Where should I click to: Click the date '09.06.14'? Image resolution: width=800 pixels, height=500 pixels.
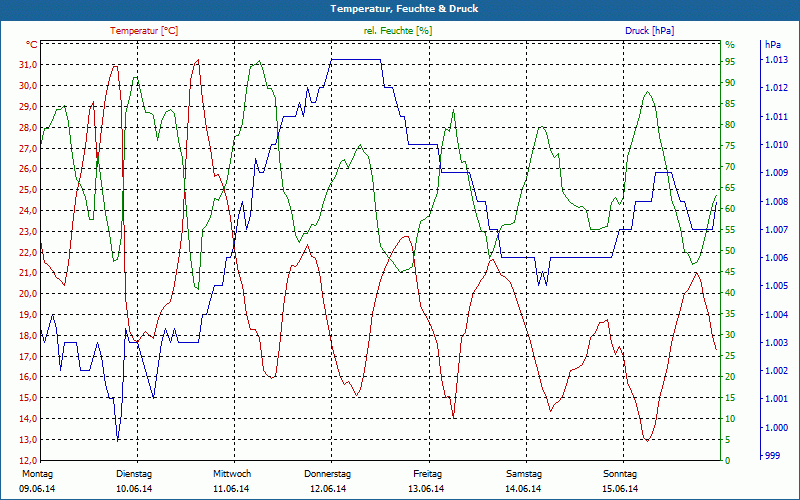click(37, 489)
